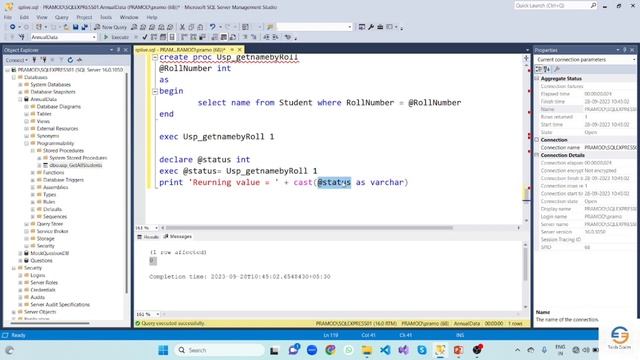Switch to the Results tab
The width and height of the screenshot is (640, 360).
[148, 237]
